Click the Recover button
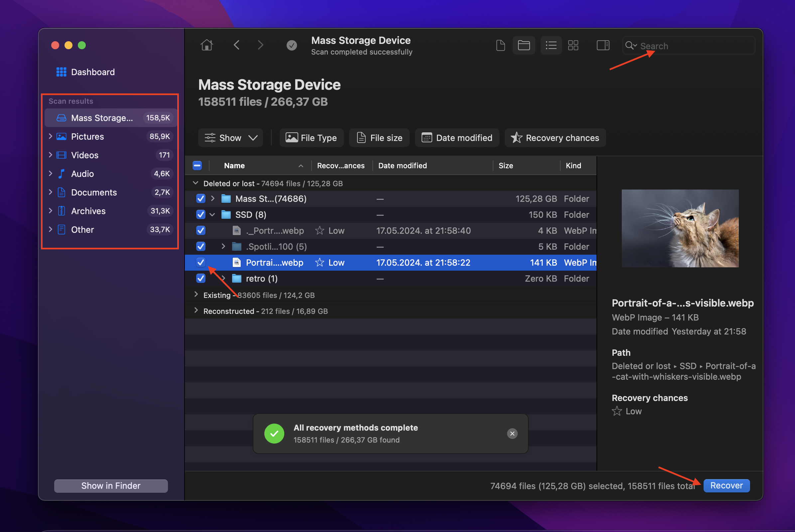The image size is (795, 532). point(727,485)
